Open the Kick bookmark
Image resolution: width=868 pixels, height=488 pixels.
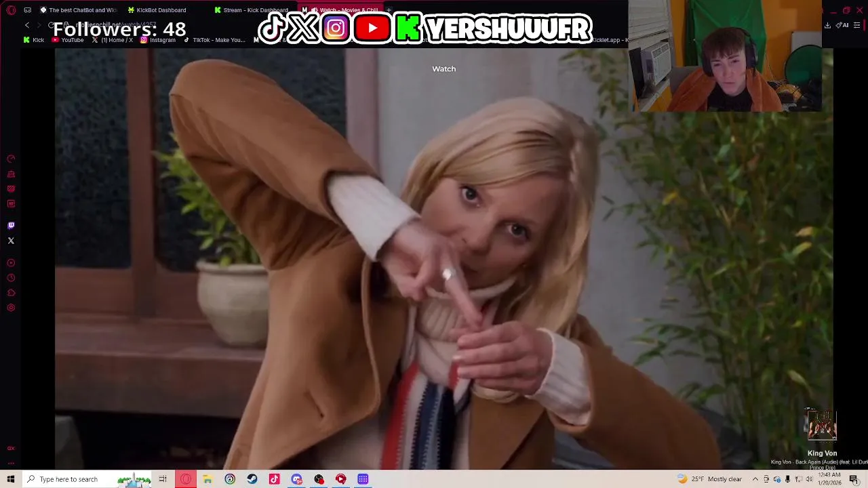[34, 40]
